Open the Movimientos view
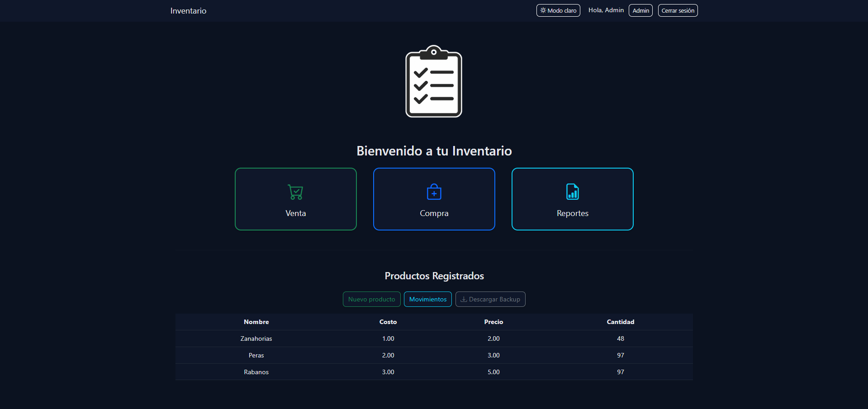Image resolution: width=868 pixels, height=409 pixels. point(427,299)
